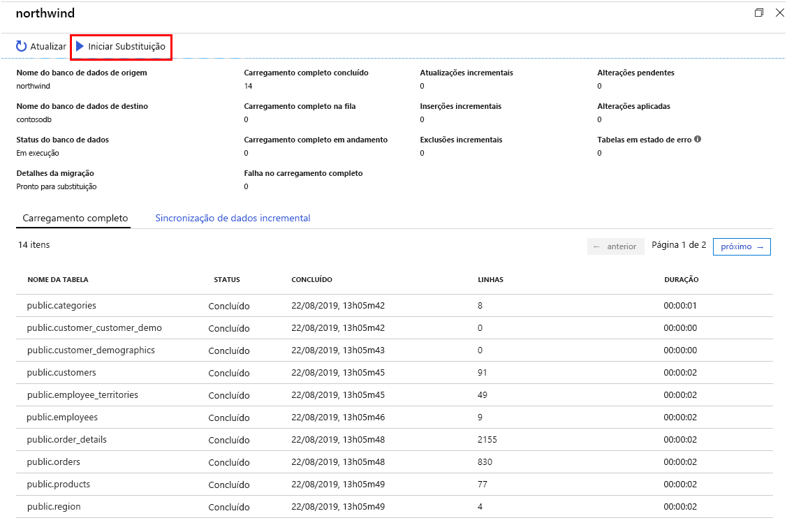The image size is (787, 532).
Task: Click Tabelas em estado de erro label
Action: pyautogui.click(x=644, y=140)
